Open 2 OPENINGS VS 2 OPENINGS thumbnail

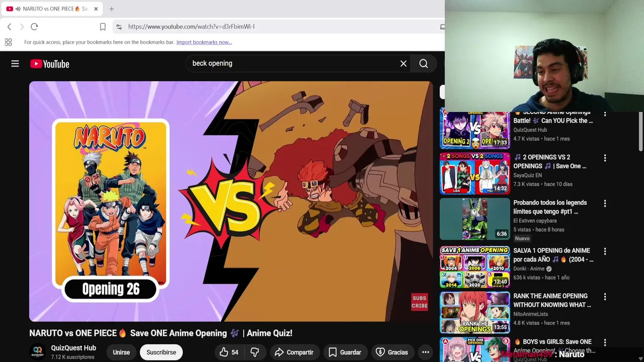(x=475, y=173)
